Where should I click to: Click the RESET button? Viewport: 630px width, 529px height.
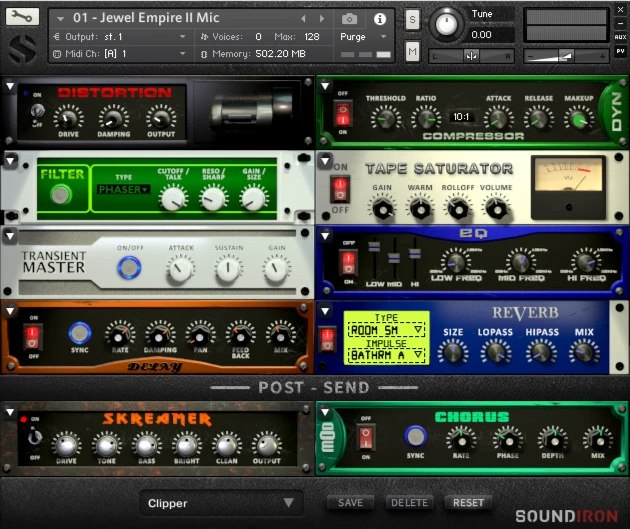pos(468,502)
